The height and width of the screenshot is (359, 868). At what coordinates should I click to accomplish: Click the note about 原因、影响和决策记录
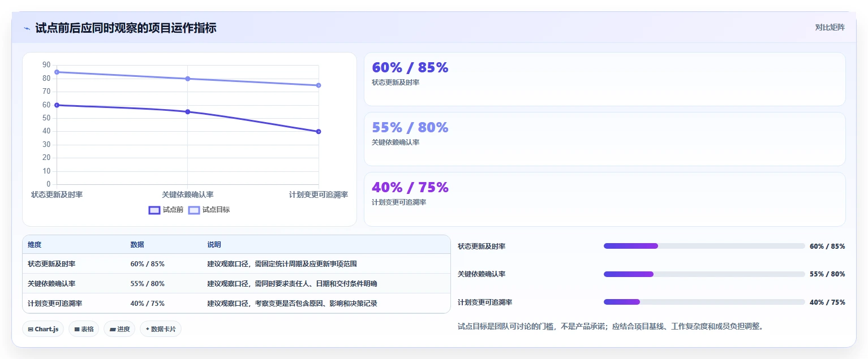pos(292,304)
